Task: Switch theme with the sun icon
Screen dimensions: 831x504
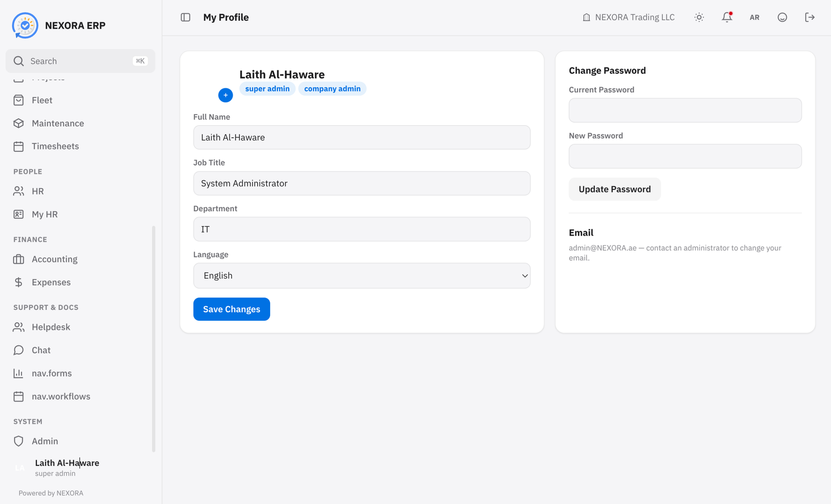Action: pos(699,17)
